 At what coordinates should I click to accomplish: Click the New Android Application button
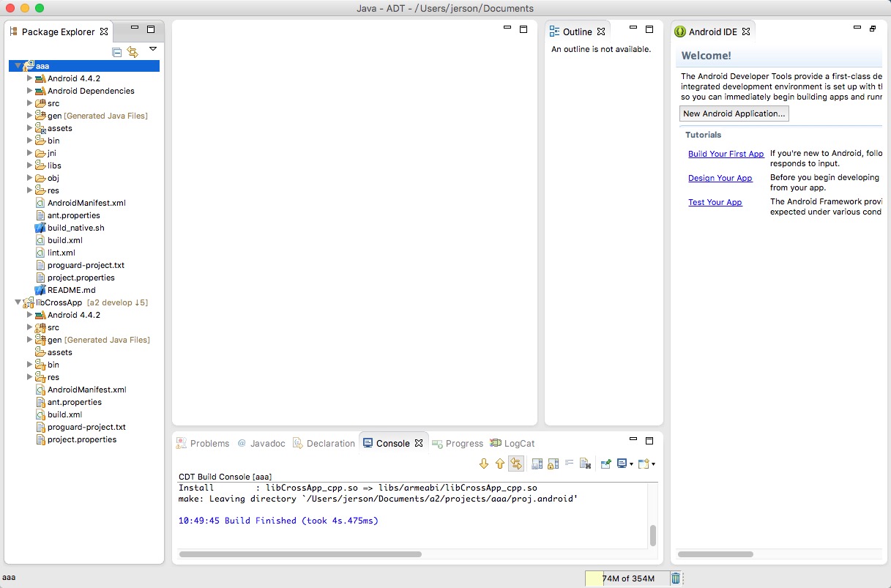click(x=734, y=113)
